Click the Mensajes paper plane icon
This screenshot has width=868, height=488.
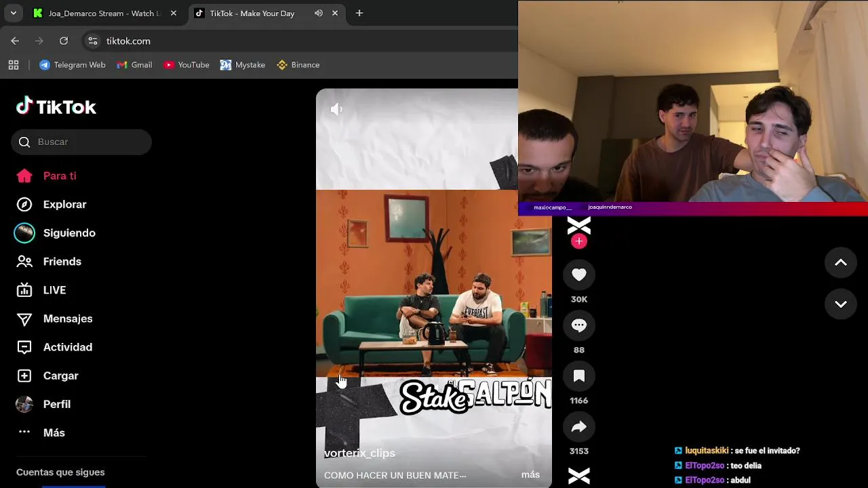click(24, 319)
